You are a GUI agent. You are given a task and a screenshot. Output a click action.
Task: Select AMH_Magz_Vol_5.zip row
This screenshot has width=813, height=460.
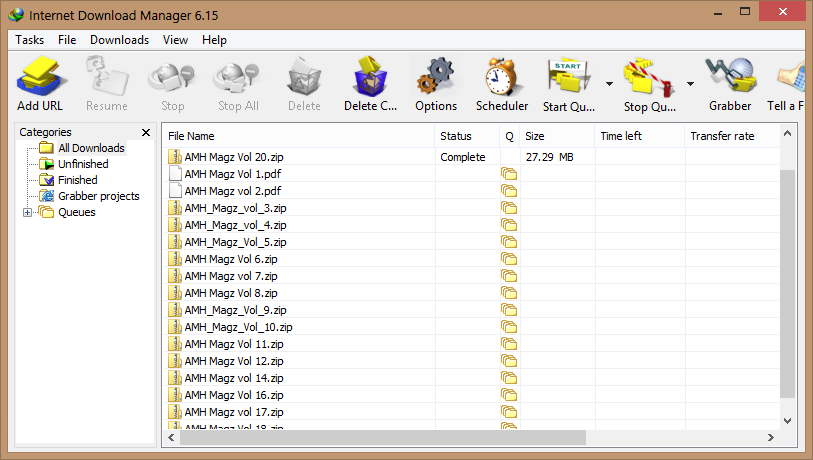click(472, 242)
